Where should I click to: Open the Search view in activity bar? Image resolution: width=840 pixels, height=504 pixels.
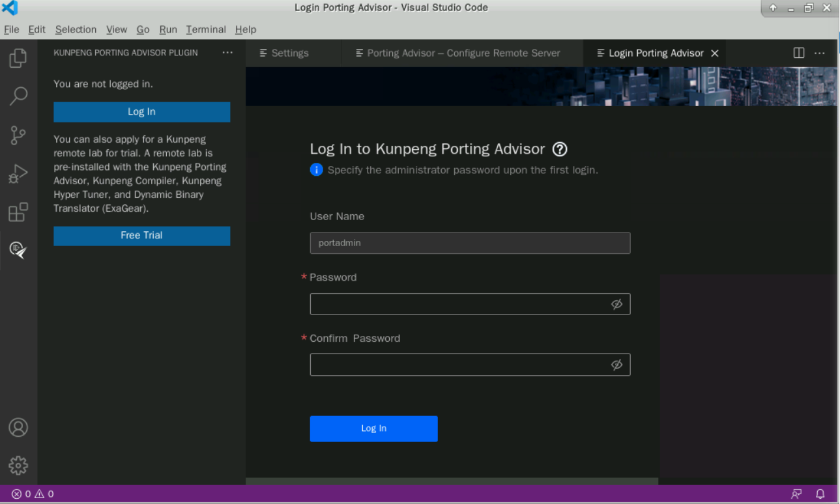pyautogui.click(x=18, y=96)
